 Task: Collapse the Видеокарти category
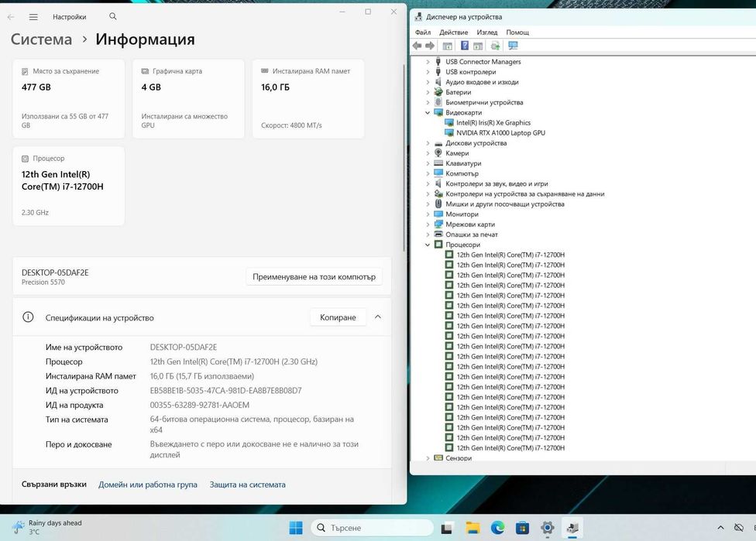[x=428, y=113]
